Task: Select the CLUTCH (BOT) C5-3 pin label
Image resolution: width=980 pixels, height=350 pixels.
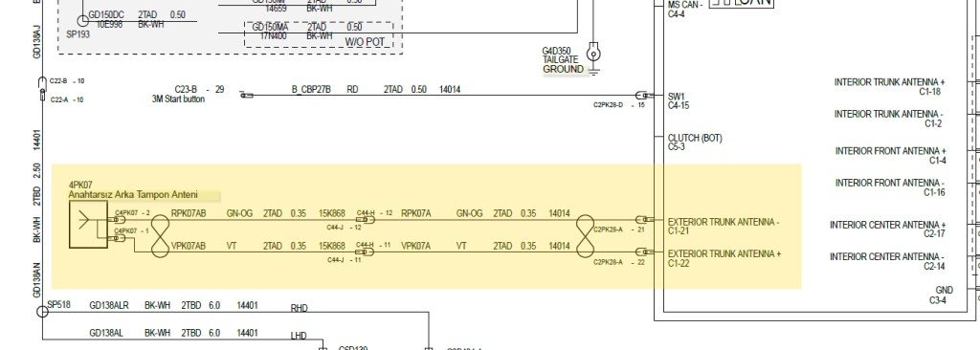Action: pos(695,142)
